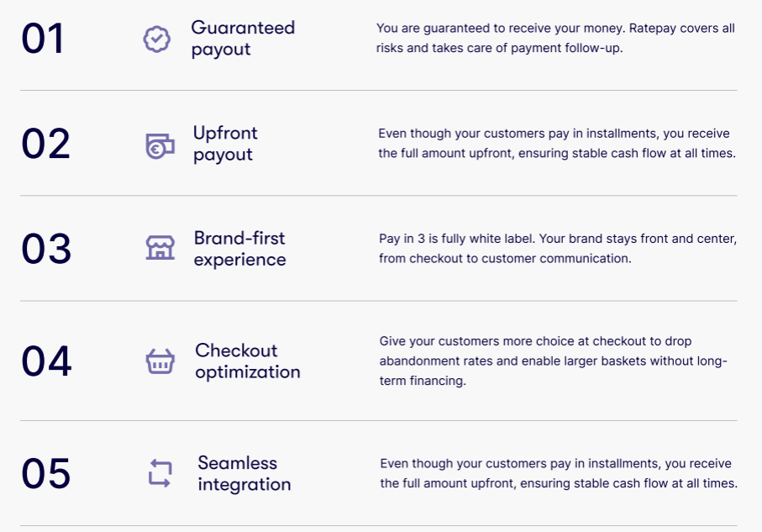Click the number 04 label
Screen dimensions: 762x532
pos(46,361)
